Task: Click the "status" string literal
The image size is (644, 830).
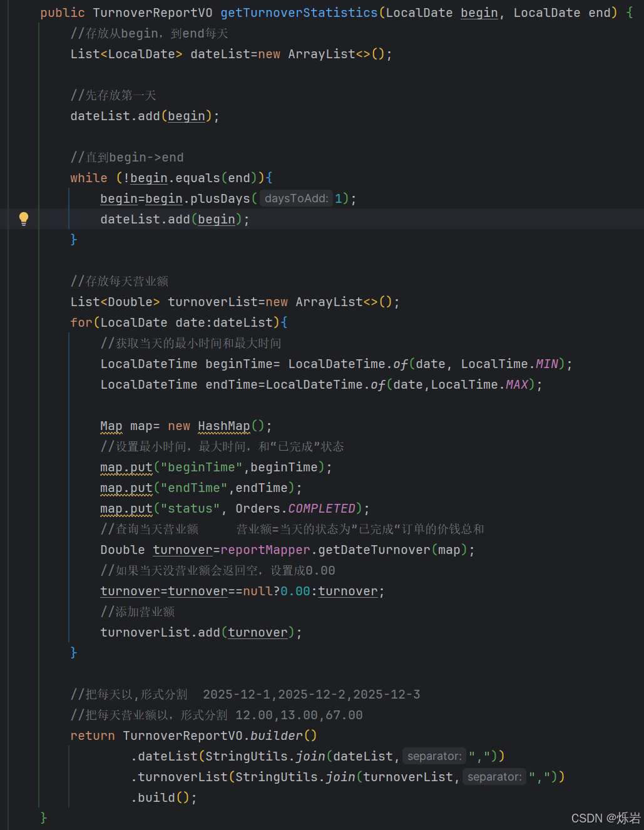Action: (x=190, y=508)
